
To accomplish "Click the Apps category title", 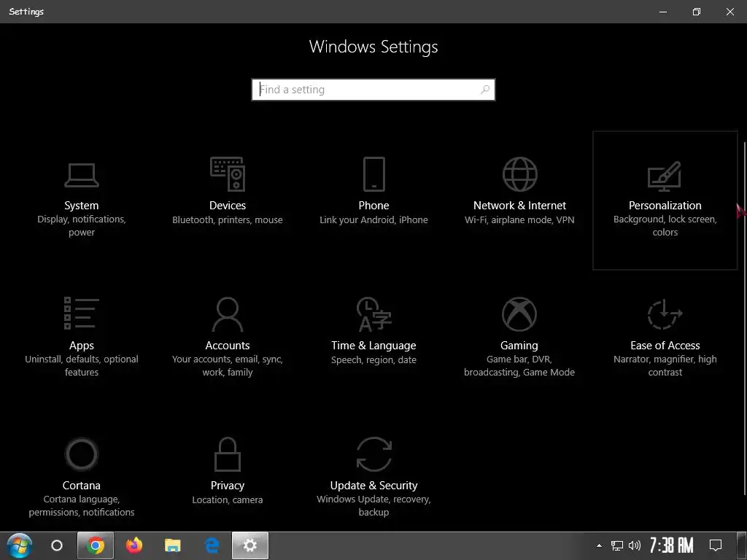I will (x=82, y=345).
